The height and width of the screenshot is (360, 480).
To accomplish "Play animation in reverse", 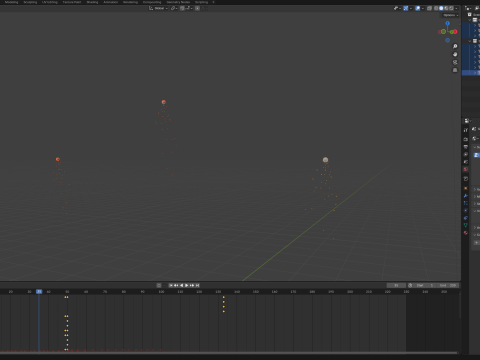I will click(181, 285).
